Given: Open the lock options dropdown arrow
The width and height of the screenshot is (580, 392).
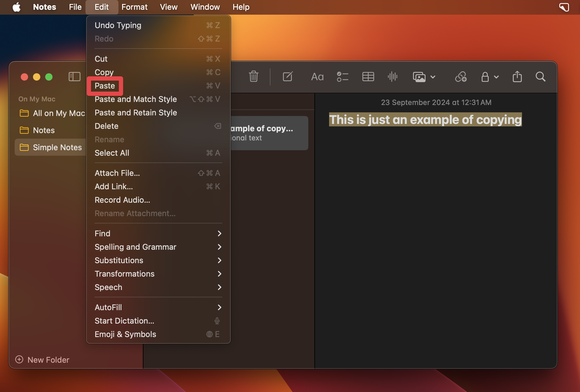Looking at the screenshot, I should click(497, 78).
